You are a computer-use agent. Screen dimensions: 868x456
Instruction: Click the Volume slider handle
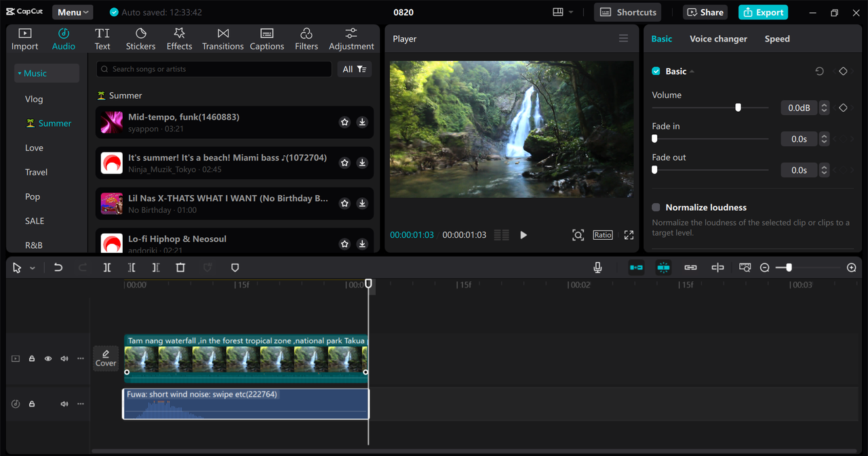point(738,108)
